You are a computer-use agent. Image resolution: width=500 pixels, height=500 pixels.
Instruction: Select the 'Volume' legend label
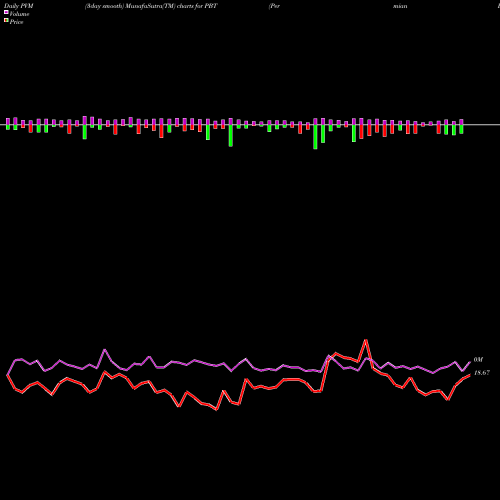(x=19, y=14)
